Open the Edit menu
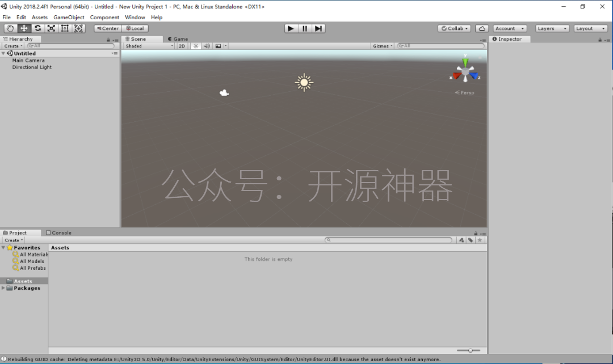The width and height of the screenshot is (613, 364). [21, 17]
